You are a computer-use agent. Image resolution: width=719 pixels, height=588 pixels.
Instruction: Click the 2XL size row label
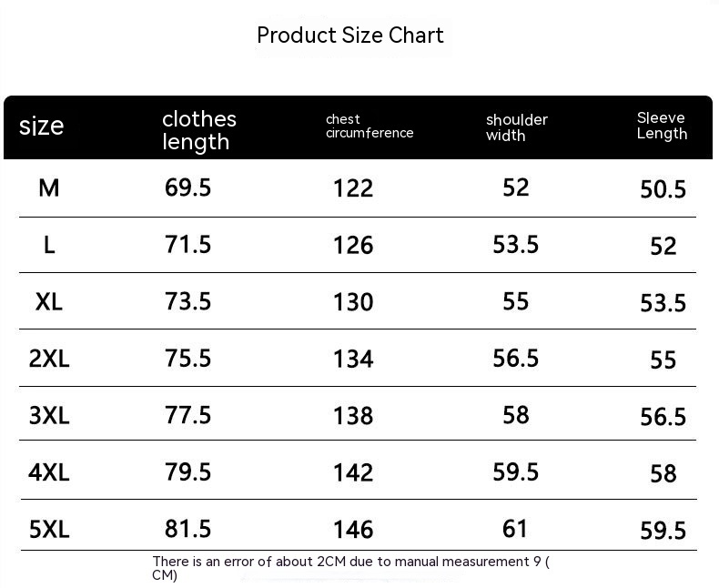49,358
